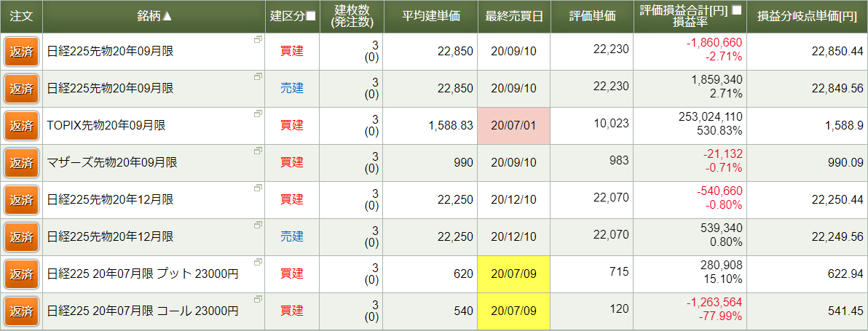Click the break-even price 622.94

[x=846, y=274]
